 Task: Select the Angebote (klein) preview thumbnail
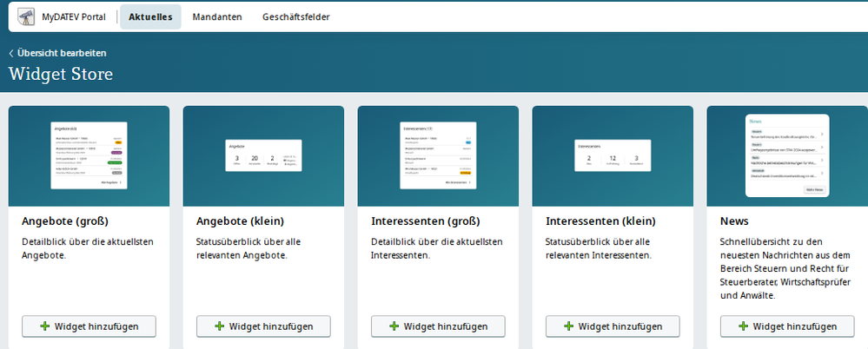pyautogui.click(x=263, y=156)
